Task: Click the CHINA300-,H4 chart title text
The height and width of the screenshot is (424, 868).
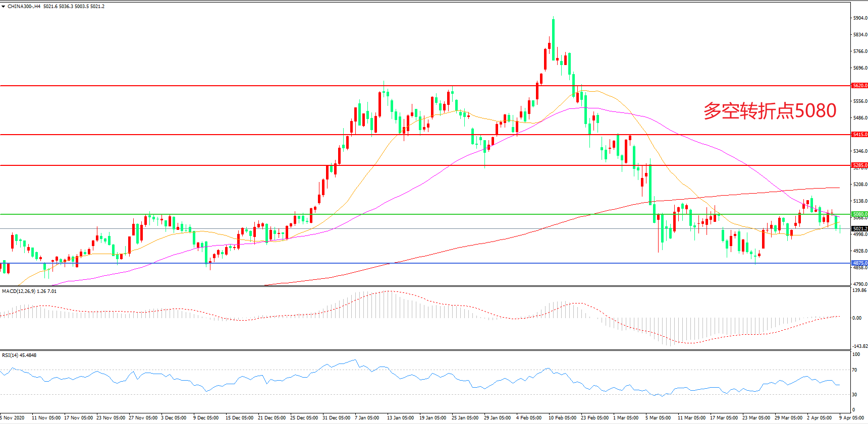Action: (24, 7)
